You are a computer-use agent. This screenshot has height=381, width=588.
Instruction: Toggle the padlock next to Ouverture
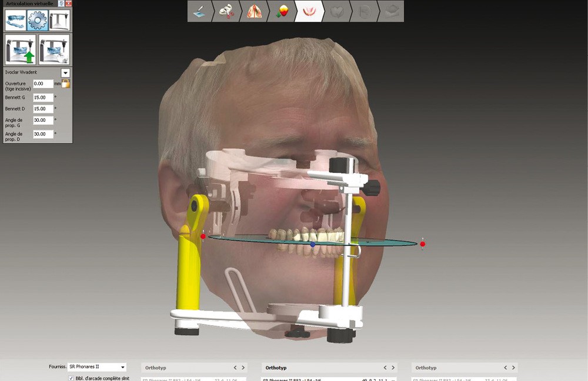click(66, 83)
